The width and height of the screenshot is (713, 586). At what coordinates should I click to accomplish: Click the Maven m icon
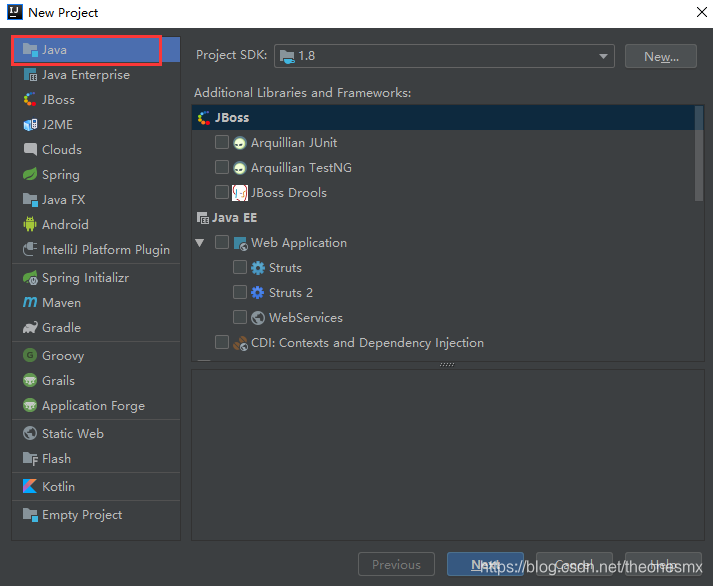[30, 302]
